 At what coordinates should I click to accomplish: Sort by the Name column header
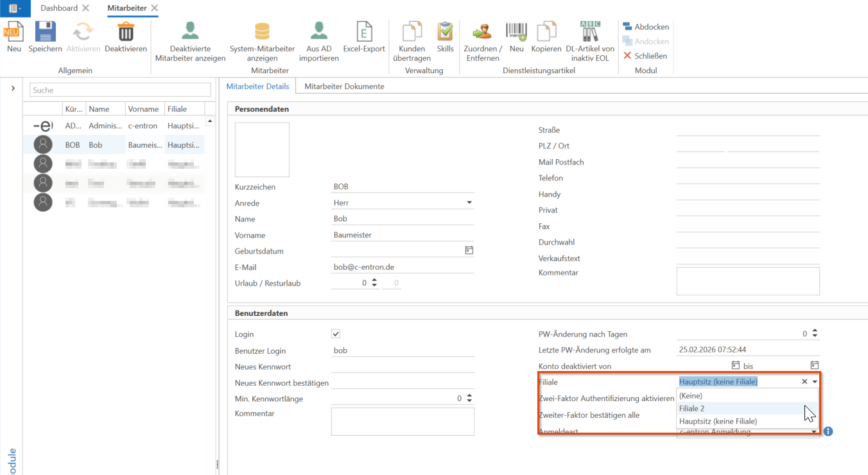tap(105, 109)
